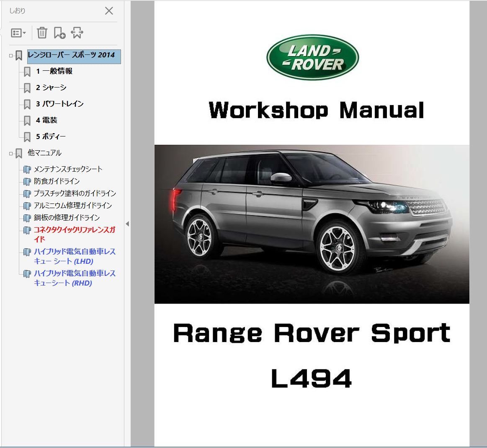Open the 鋼板の修理ガイドライン bookmark
This screenshot has width=487, height=448.
[67, 217]
